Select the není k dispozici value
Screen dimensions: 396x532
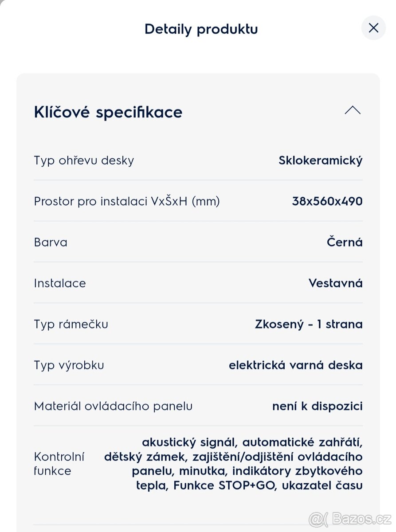tap(318, 406)
